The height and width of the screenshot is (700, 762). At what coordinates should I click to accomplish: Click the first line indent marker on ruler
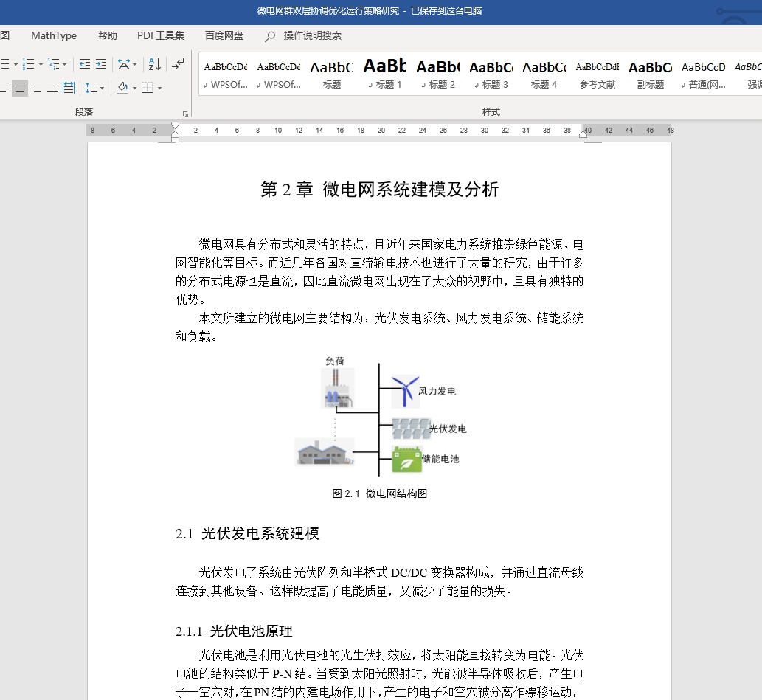pos(176,126)
